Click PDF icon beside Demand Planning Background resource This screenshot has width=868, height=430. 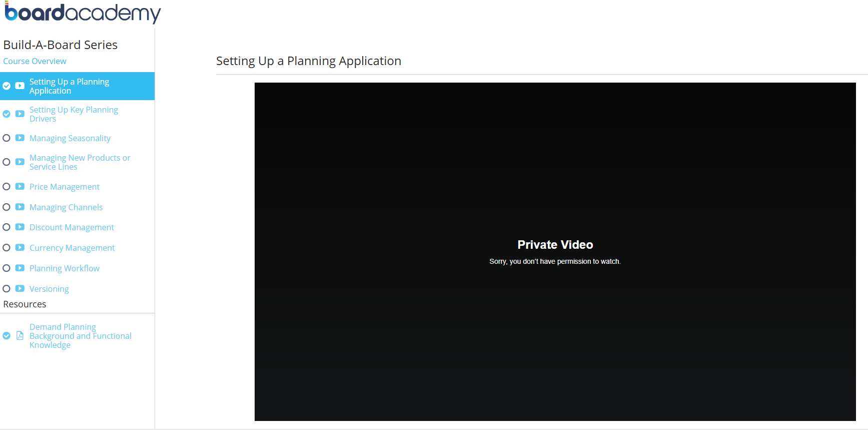coord(20,335)
